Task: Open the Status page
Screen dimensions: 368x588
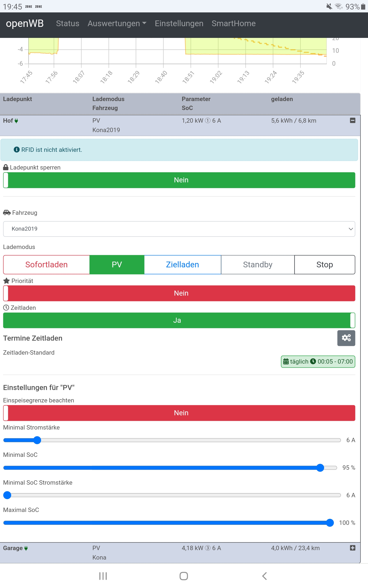Action: 68,23
